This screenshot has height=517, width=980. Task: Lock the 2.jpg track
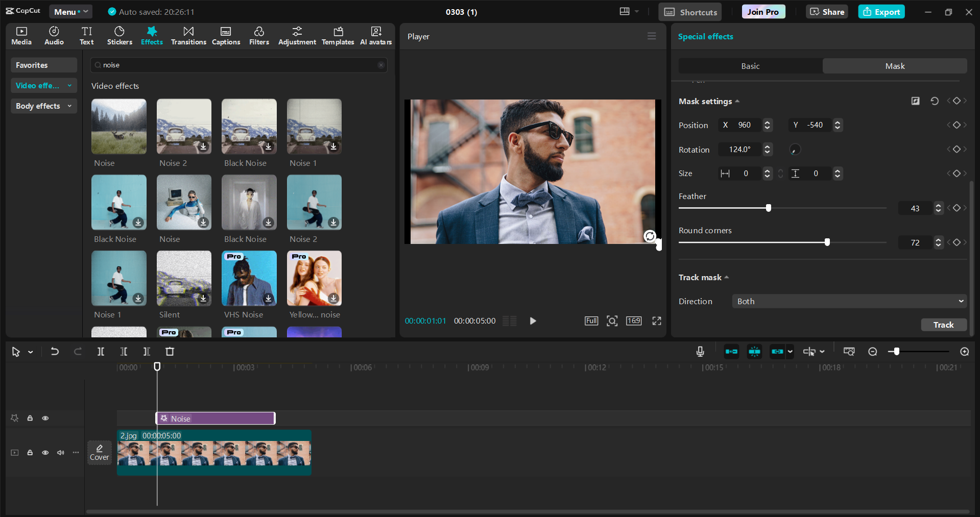click(x=30, y=453)
